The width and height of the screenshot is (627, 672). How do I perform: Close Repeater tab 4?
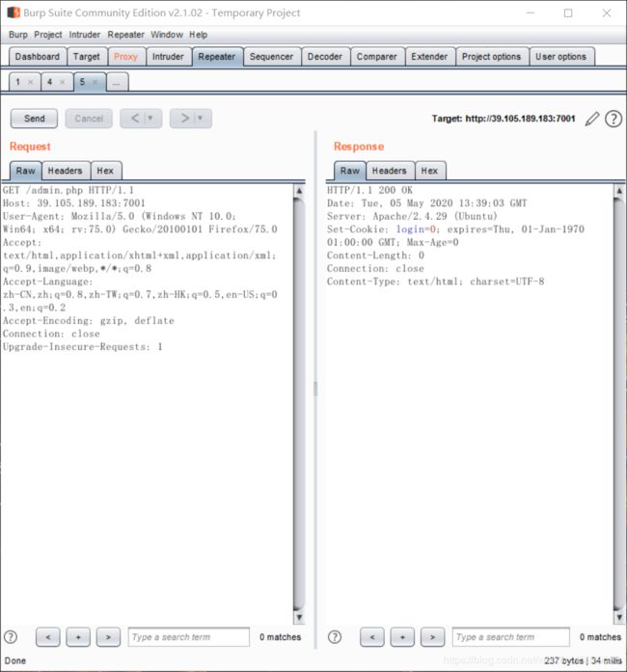(62, 82)
